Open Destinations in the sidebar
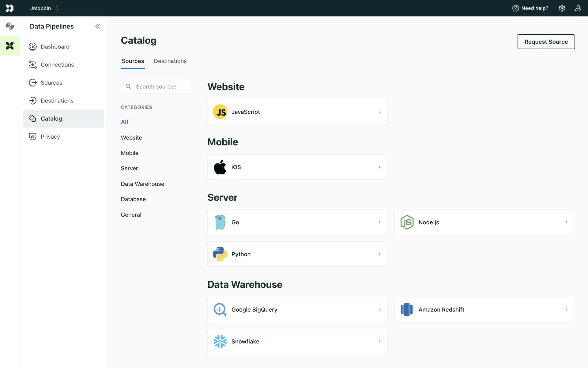The height and width of the screenshot is (368, 588). pyautogui.click(x=57, y=101)
